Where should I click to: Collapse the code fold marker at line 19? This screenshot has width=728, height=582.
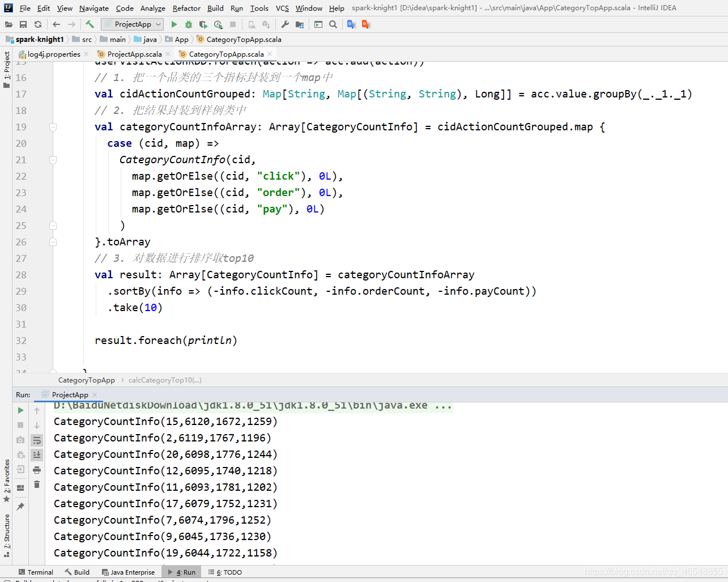pos(53,128)
